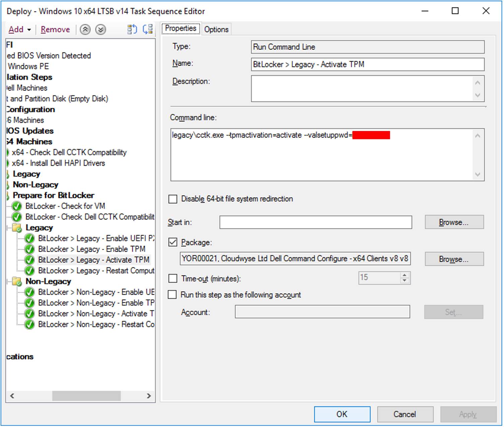Select BitLocker - Check for VM step

pyautogui.click(x=65, y=206)
